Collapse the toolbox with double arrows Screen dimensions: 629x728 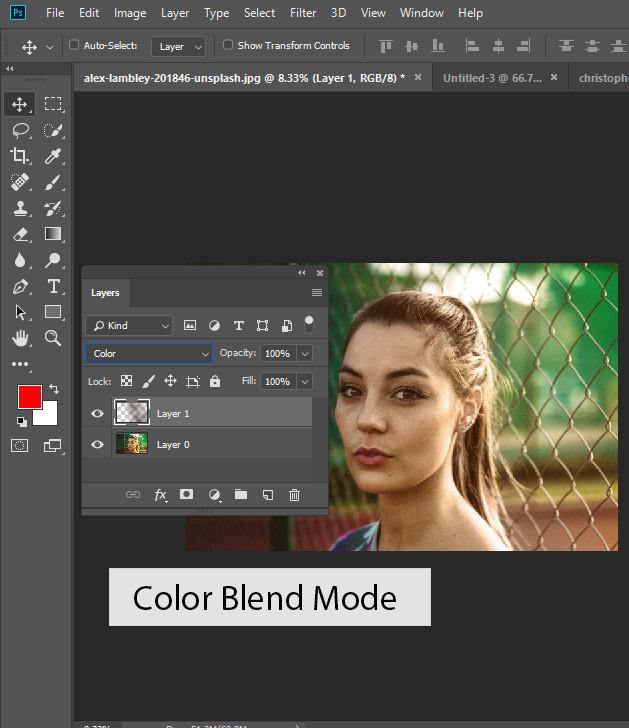pos(10,68)
